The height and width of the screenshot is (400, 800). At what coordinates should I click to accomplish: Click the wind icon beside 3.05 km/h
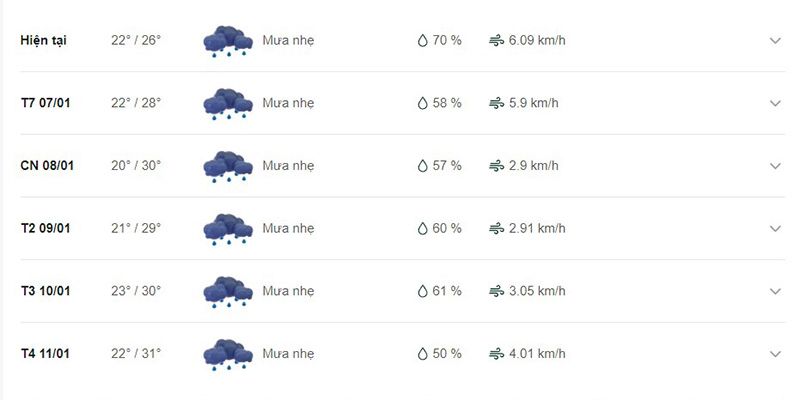click(496, 291)
